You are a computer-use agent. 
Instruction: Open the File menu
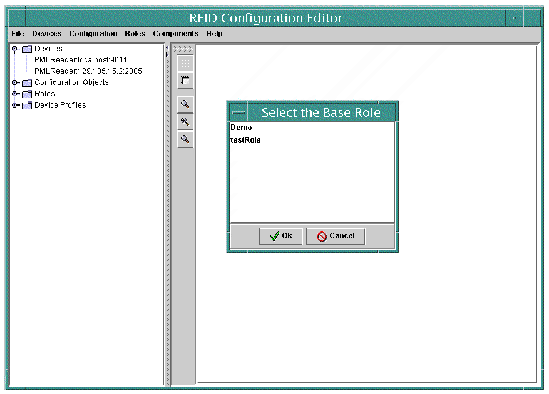pos(18,34)
